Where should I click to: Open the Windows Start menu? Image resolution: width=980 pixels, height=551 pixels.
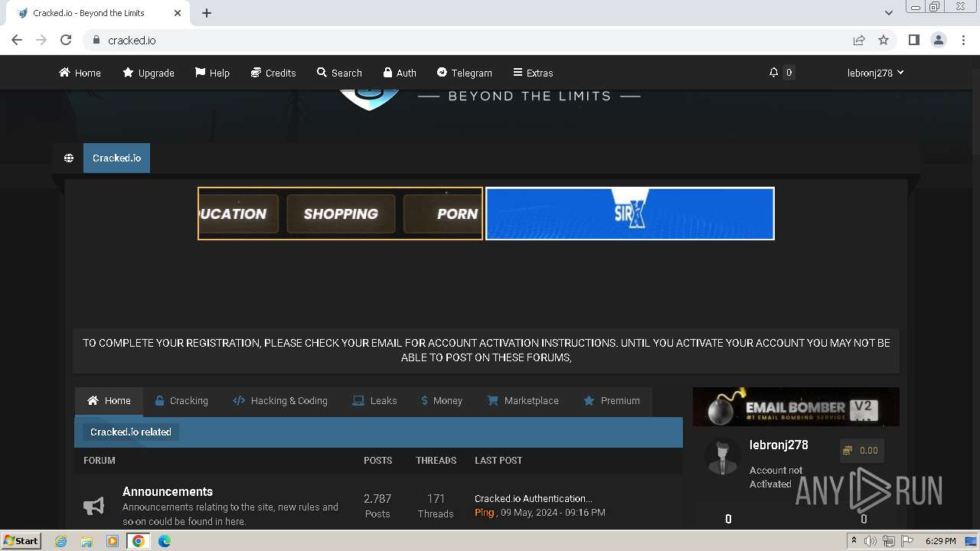point(21,540)
